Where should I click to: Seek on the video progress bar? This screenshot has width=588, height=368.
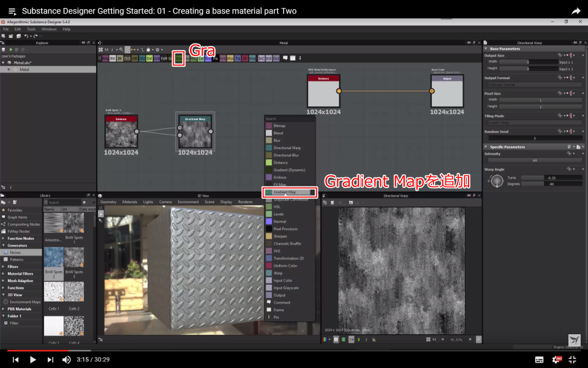(294, 351)
